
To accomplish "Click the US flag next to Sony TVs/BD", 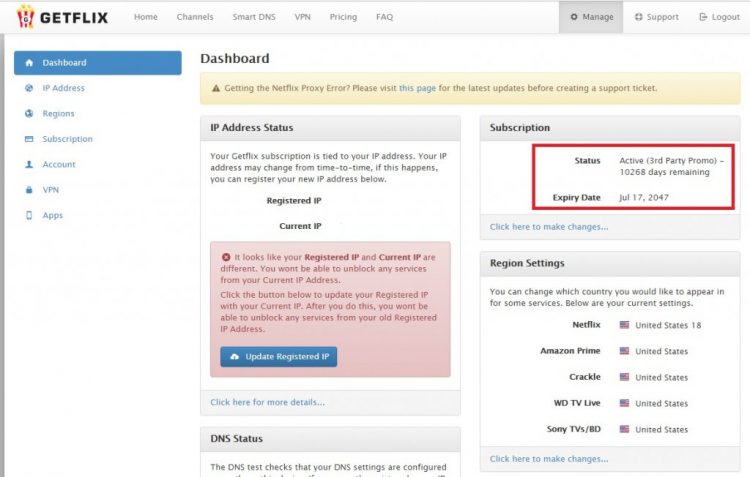I will click(x=624, y=429).
